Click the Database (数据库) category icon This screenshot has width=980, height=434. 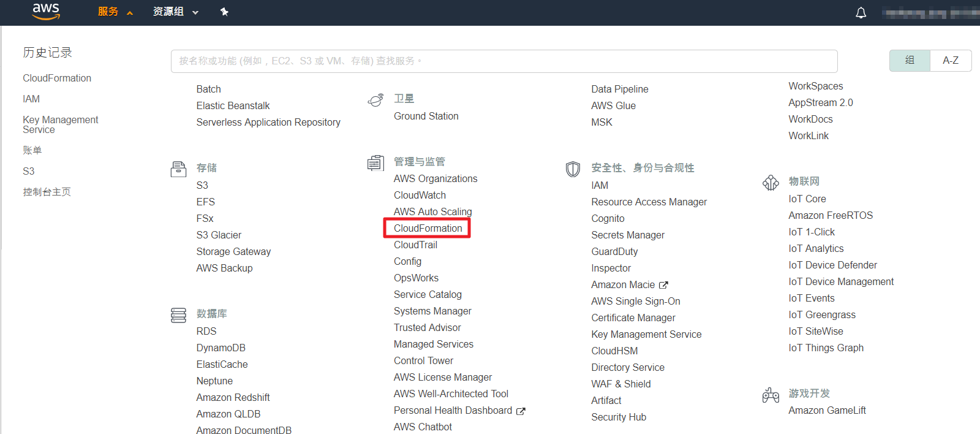[x=178, y=315]
